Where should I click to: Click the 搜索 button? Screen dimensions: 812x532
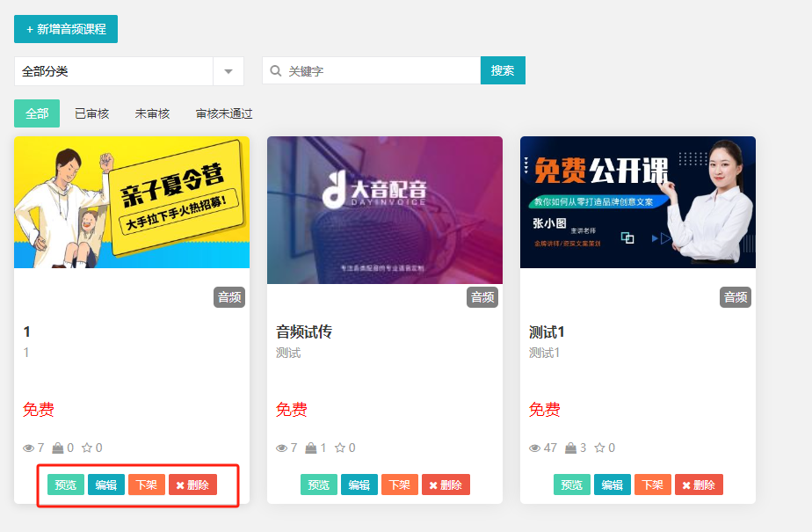(503, 70)
